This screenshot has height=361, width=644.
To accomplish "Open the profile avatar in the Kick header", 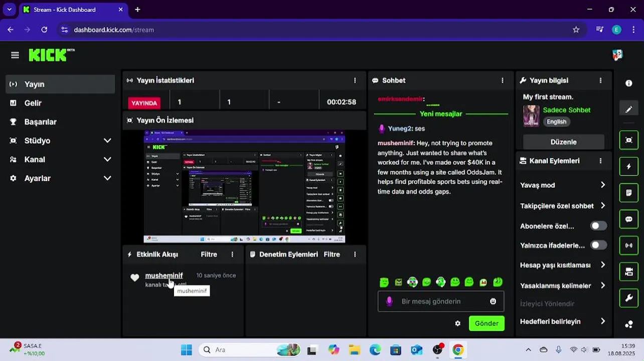I will click(x=617, y=55).
